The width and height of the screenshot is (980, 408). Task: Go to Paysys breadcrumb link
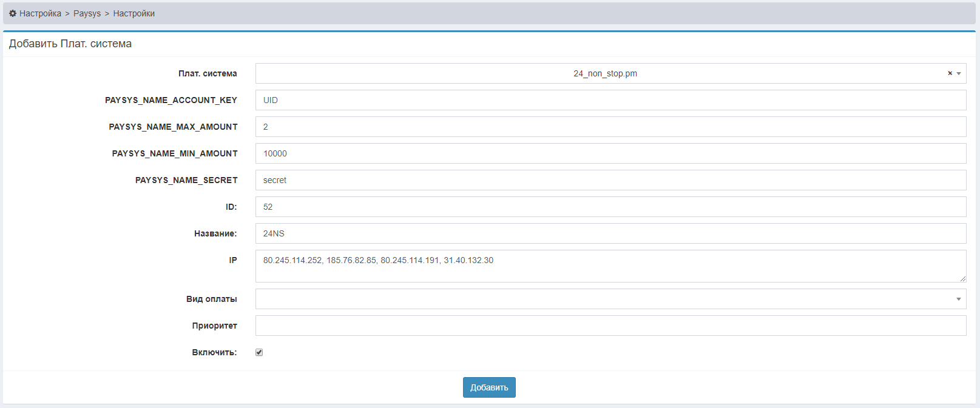[87, 13]
